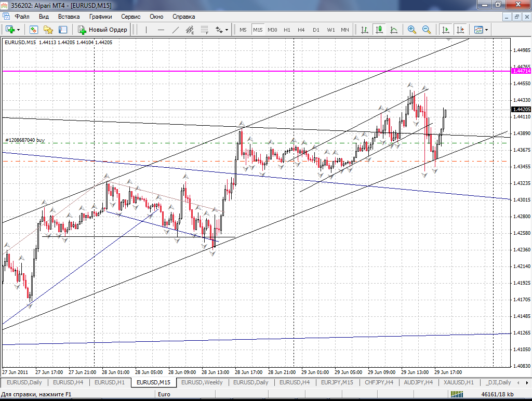
Task: Select the Fibonacci retracement tool
Action: pyautogui.click(x=204, y=30)
